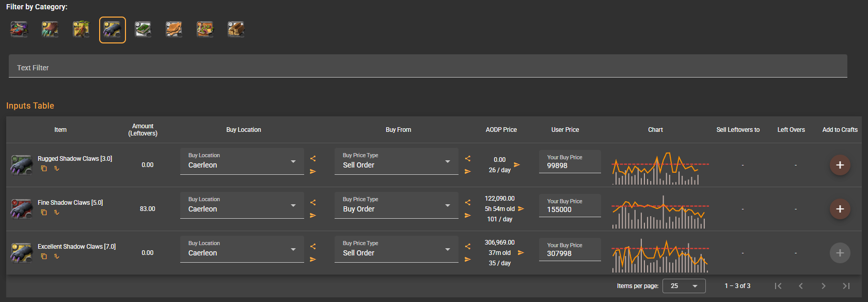Screen dimensions: 868x302
Task: Open Buy Price Type for Excellent Shadow Claws
Action: click(x=396, y=250)
